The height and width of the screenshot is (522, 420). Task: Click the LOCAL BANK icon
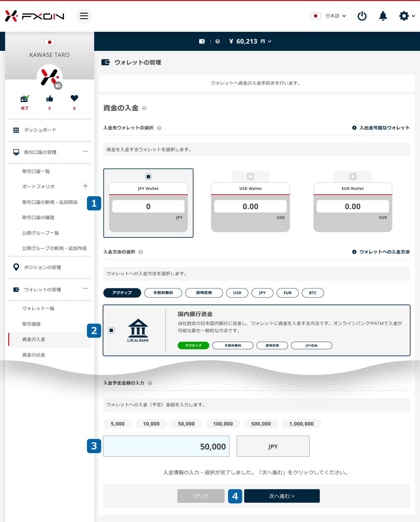click(138, 330)
